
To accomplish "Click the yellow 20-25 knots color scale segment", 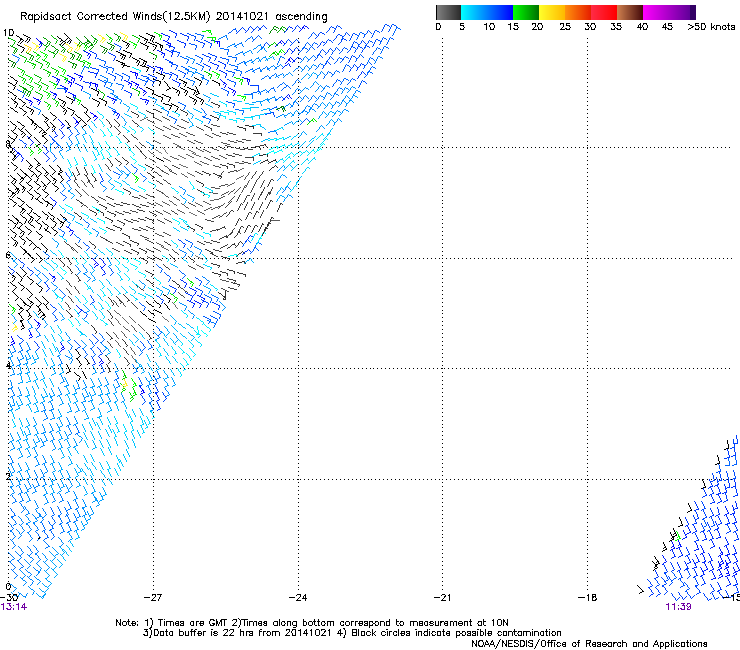I will tap(552, 12).
